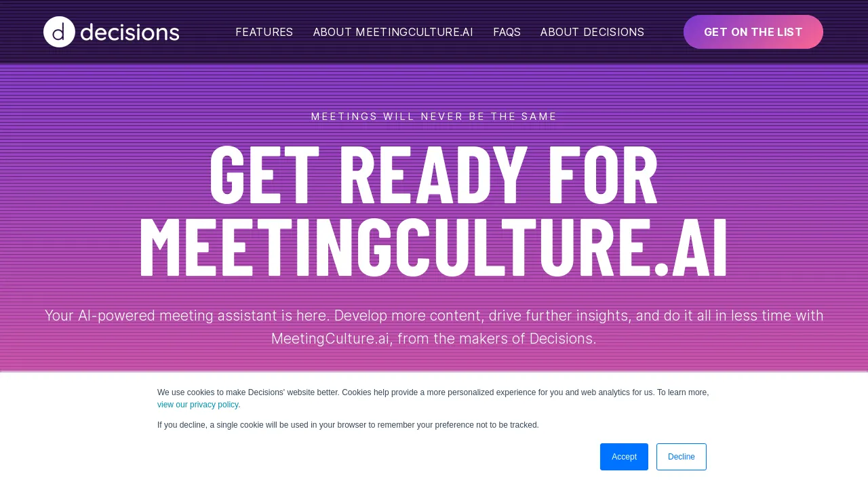Click 'Meetings will never be the same' tagline
Viewport: 868px width, 488px height.
[x=434, y=117]
